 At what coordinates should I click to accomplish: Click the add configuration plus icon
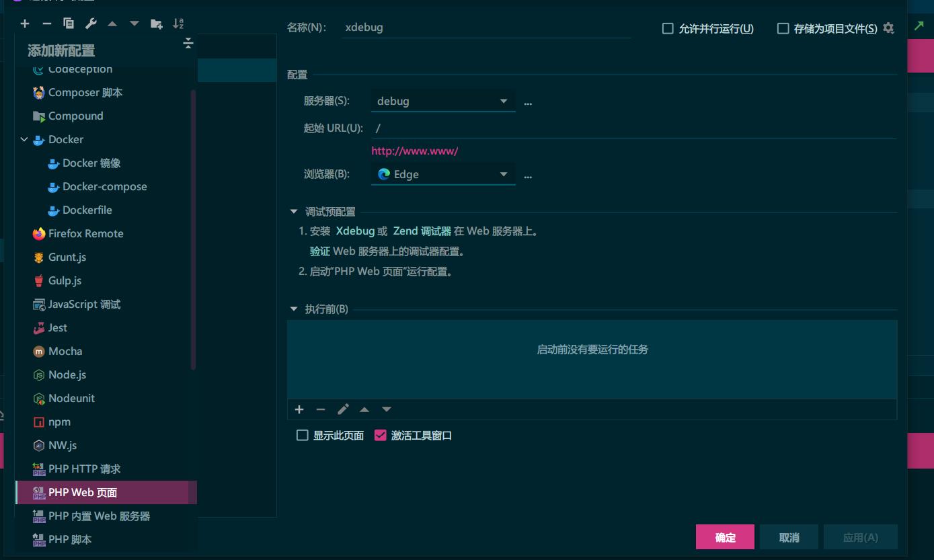(x=25, y=24)
